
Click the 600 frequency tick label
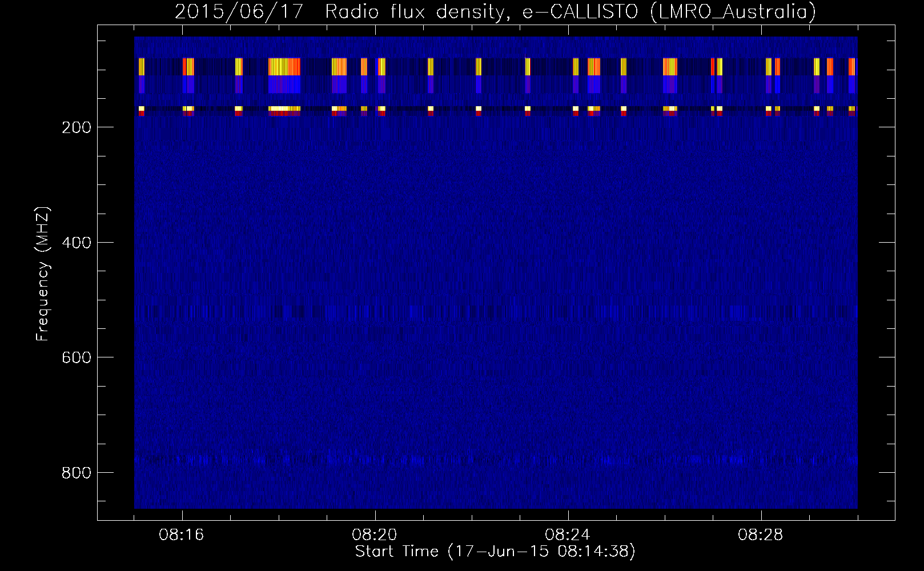(76, 357)
